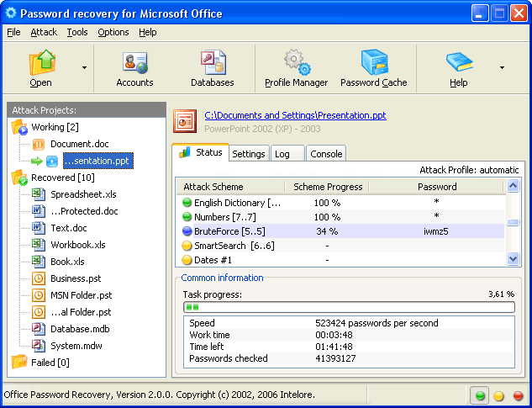Open the Tools menu
The height and width of the screenshot is (408, 532).
tap(77, 32)
